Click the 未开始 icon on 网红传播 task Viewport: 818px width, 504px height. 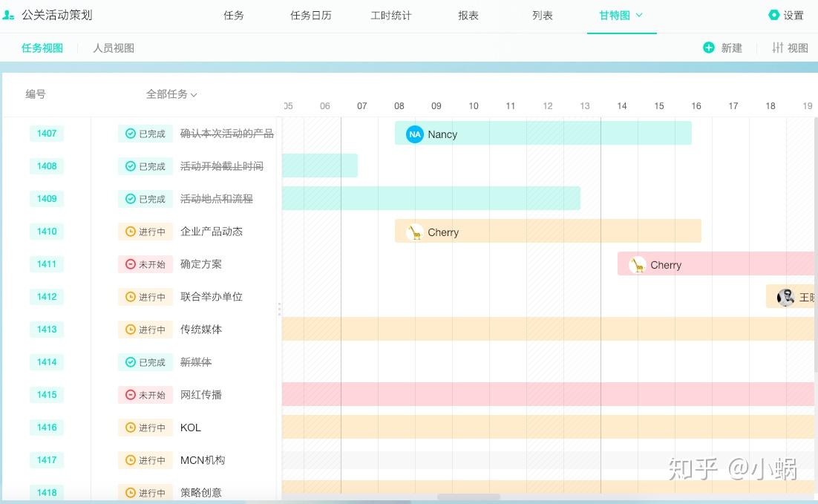(131, 395)
